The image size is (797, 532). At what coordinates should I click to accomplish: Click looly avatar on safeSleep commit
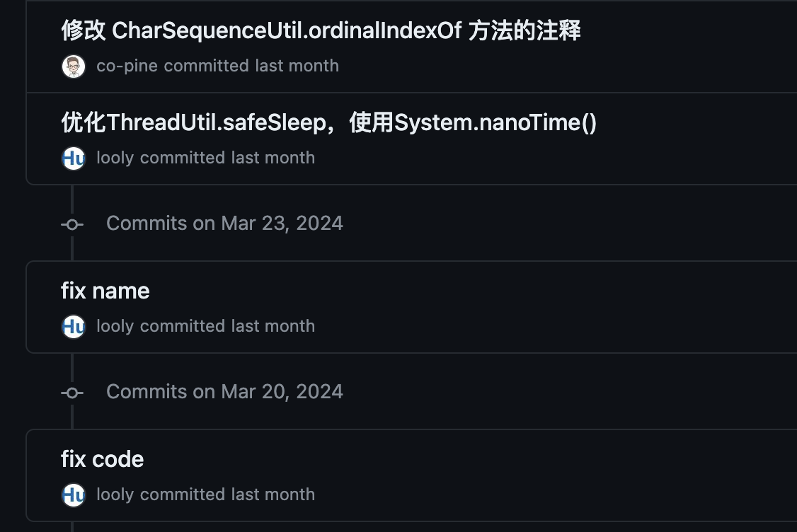[x=74, y=158]
